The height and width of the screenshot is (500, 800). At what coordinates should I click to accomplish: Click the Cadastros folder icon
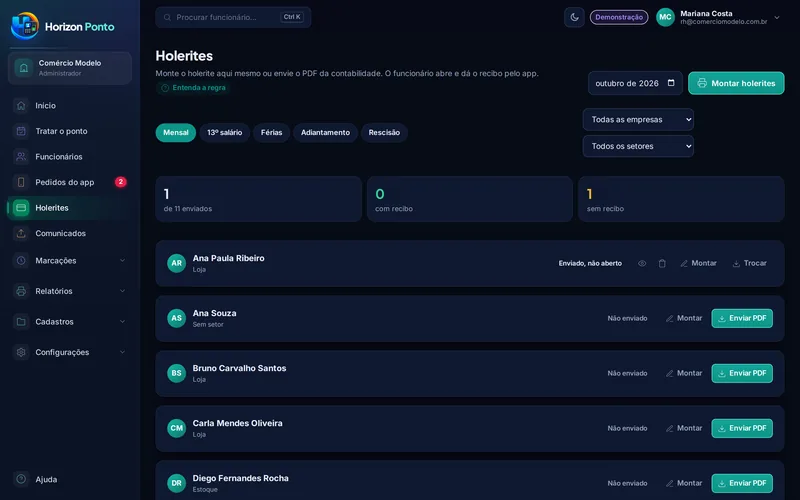click(21, 321)
